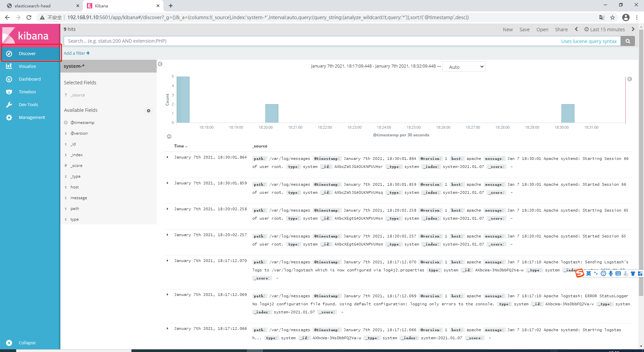Screen dimensions: 644x352
Task: Run search with magnifier button
Action: pyautogui.click(x=628, y=41)
